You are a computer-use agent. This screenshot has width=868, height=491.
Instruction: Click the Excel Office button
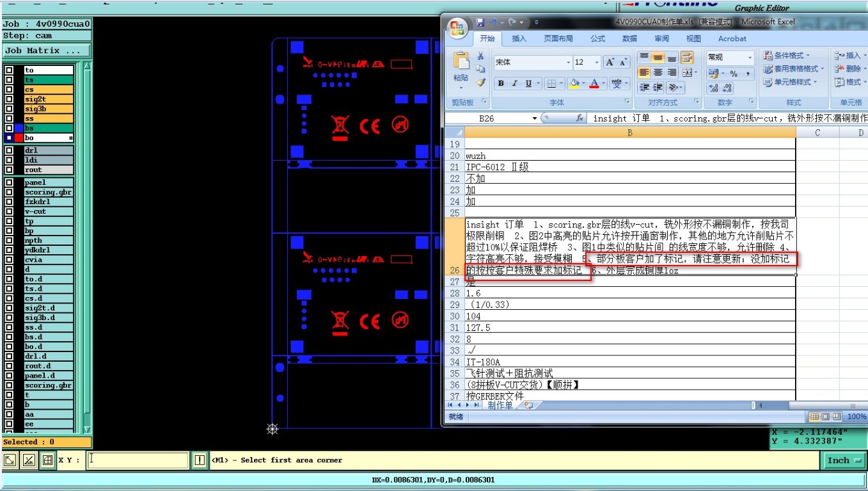click(x=458, y=28)
